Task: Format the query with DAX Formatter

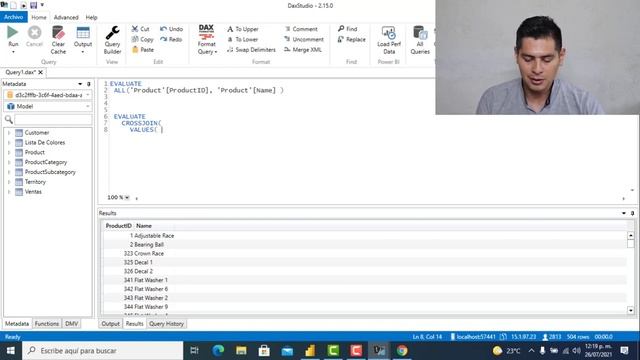Action: (x=207, y=40)
